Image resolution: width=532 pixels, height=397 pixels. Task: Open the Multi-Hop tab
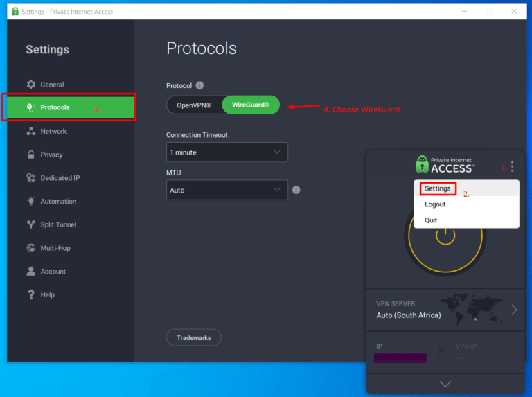(x=71, y=248)
